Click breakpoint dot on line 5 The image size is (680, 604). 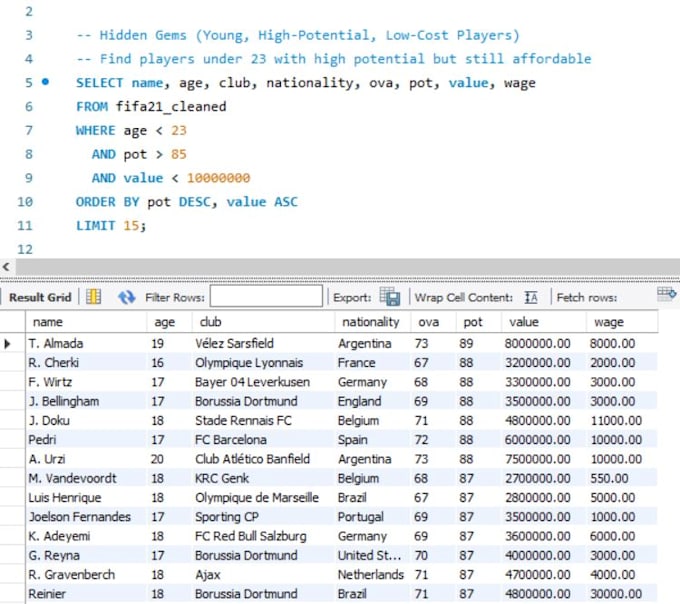(x=46, y=82)
